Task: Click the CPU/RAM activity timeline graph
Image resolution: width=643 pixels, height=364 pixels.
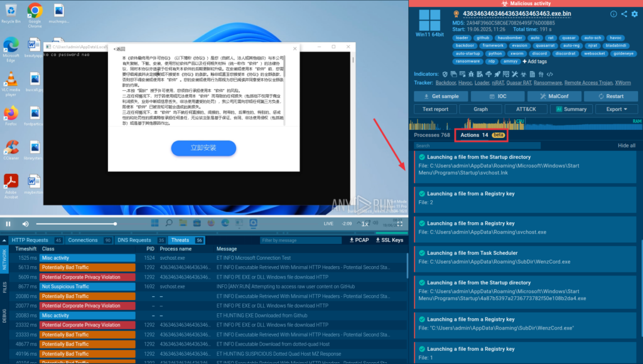Action: click(526, 124)
